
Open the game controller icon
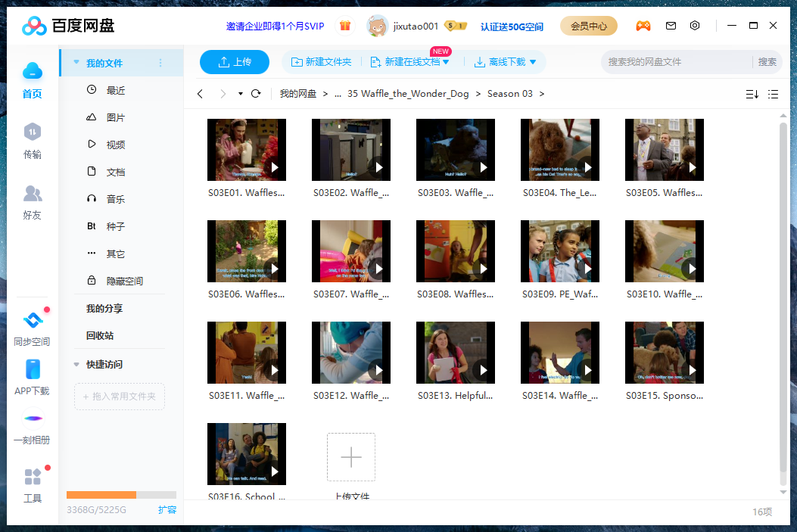(x=643, y=26)
